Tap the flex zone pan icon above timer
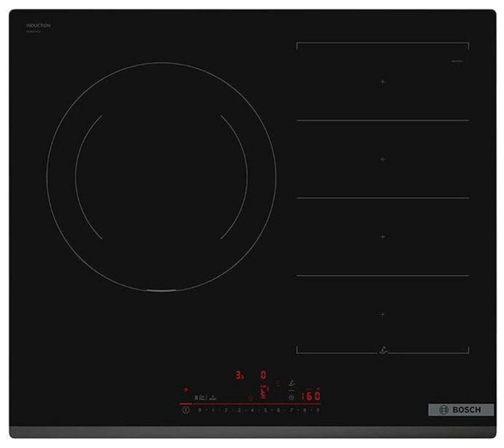This screenshot has height=448, width=504. click(x=292, y=383)
